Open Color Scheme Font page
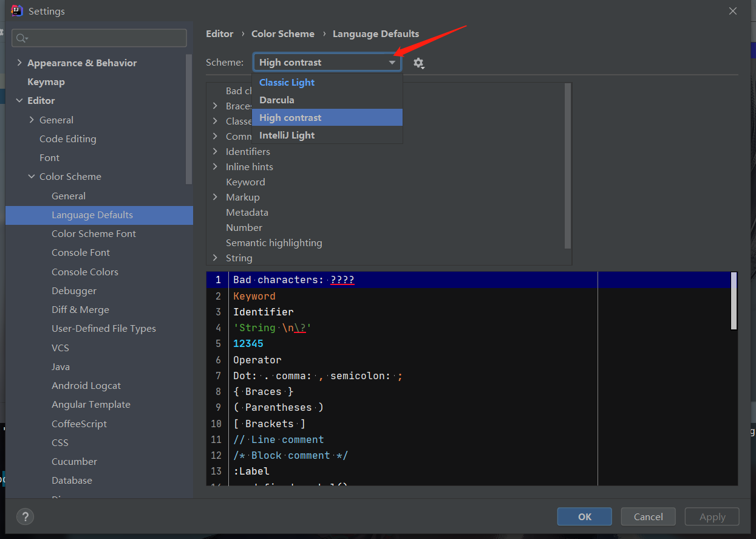The width and height of the screenshot is (756, 539). click(x=94, y=233)
